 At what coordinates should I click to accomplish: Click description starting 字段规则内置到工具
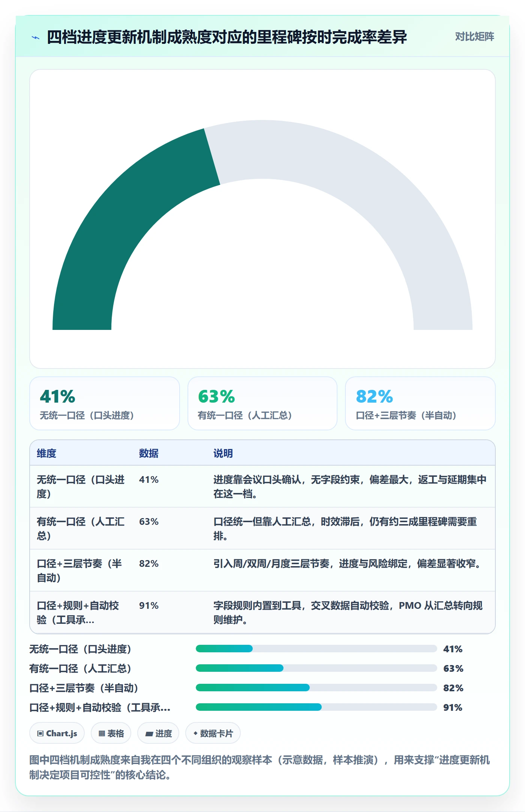click(x=348, y=613)
